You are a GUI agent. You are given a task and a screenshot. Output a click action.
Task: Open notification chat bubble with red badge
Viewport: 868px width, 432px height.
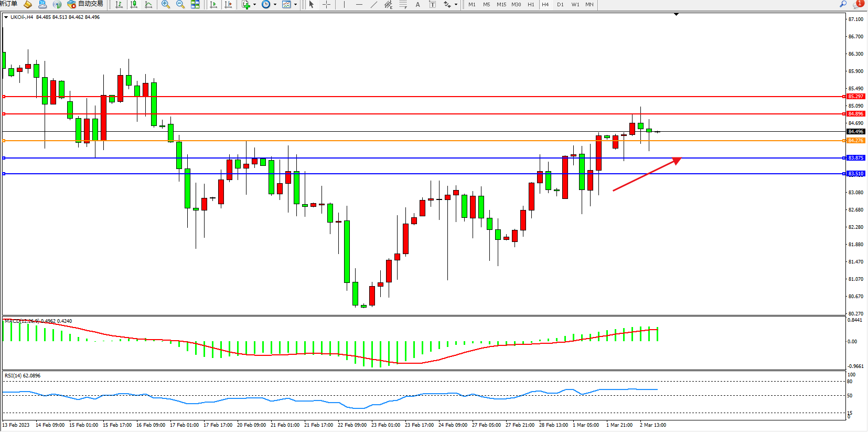click(x=858, y=4)
